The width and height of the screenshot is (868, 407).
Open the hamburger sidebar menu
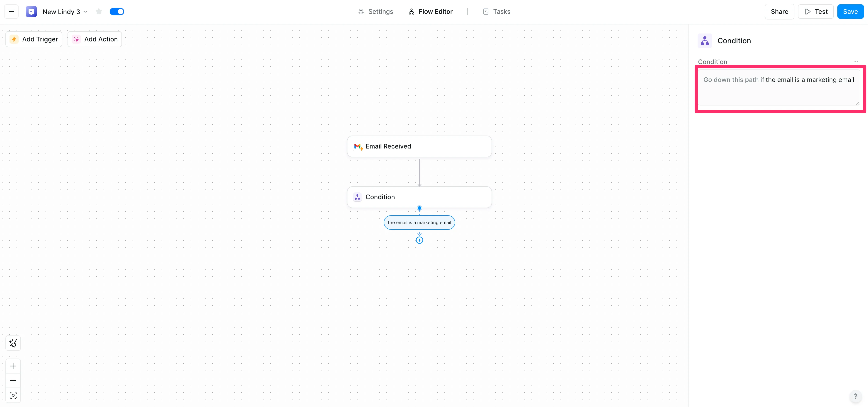pos(11,12)
